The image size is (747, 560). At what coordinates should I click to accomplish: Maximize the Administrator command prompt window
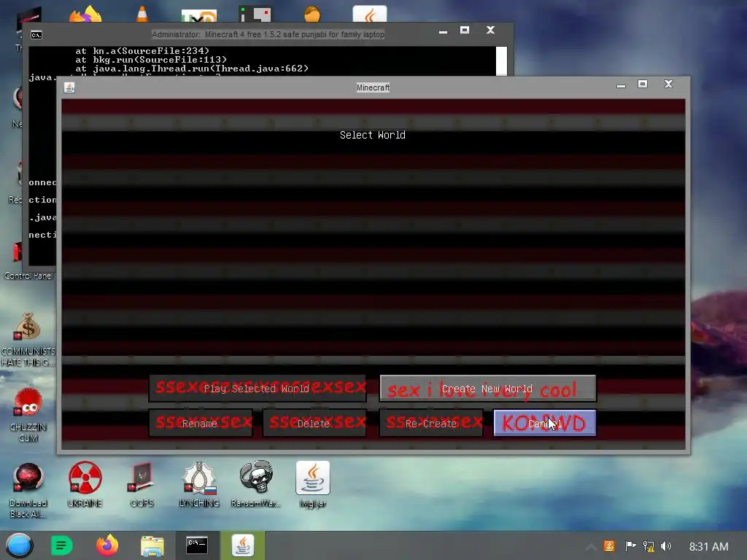coord(465,30)
